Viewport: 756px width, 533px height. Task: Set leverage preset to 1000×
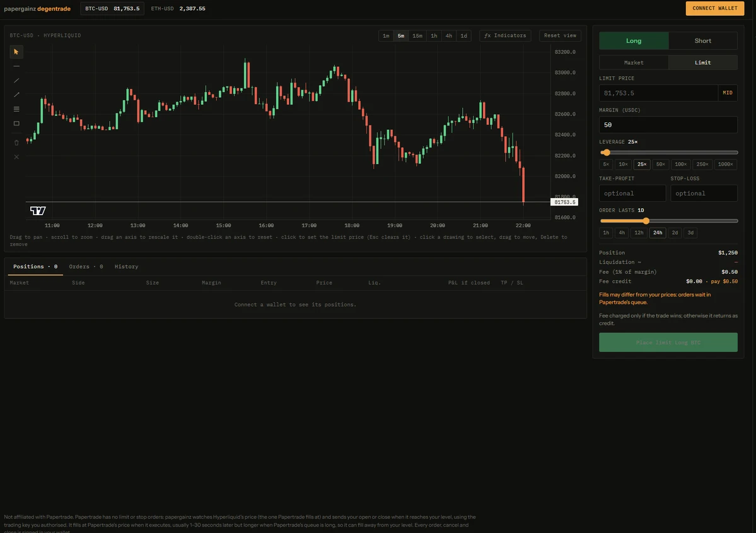click(726, 165)
